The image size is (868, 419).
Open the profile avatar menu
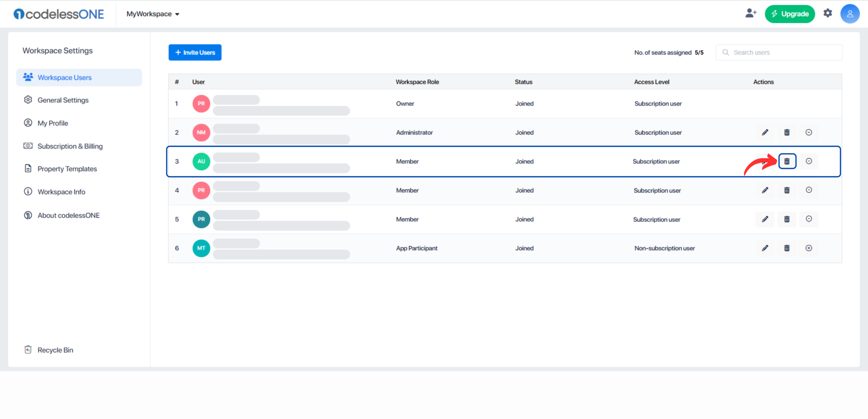coord(850,14)
